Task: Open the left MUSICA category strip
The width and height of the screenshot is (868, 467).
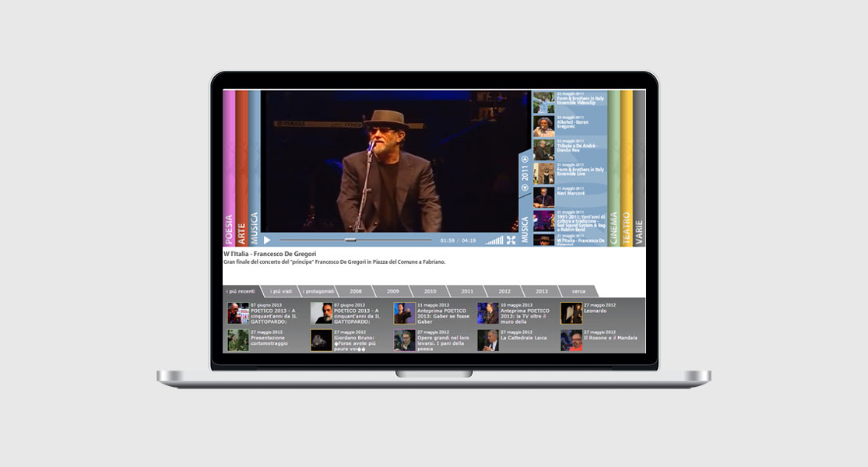Action: click(x=254, y=167)
